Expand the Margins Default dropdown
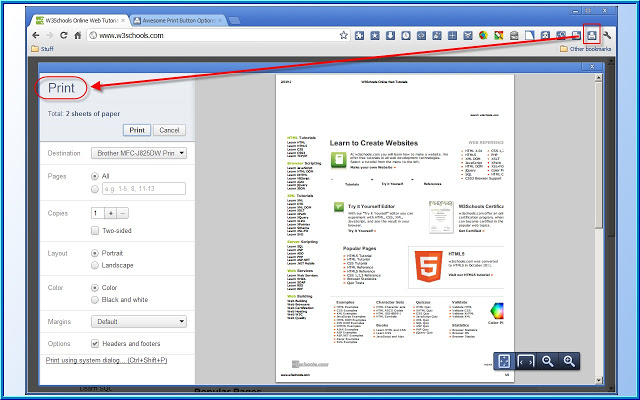Screen dimensions: 640x400 (139, 322)
